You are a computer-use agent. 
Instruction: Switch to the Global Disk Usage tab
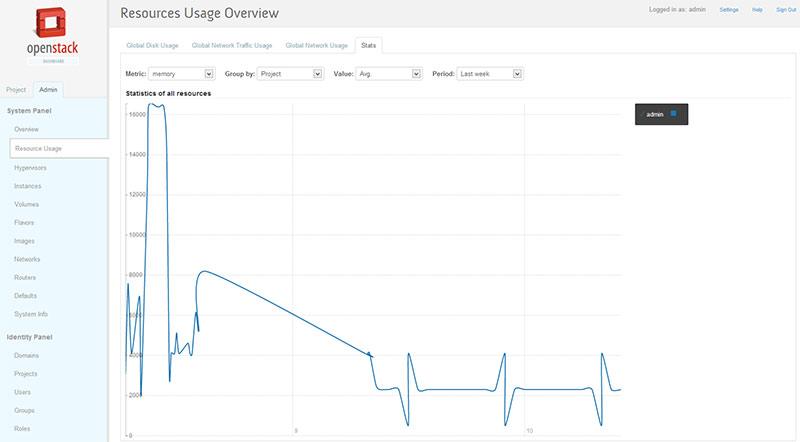[152, 45]
